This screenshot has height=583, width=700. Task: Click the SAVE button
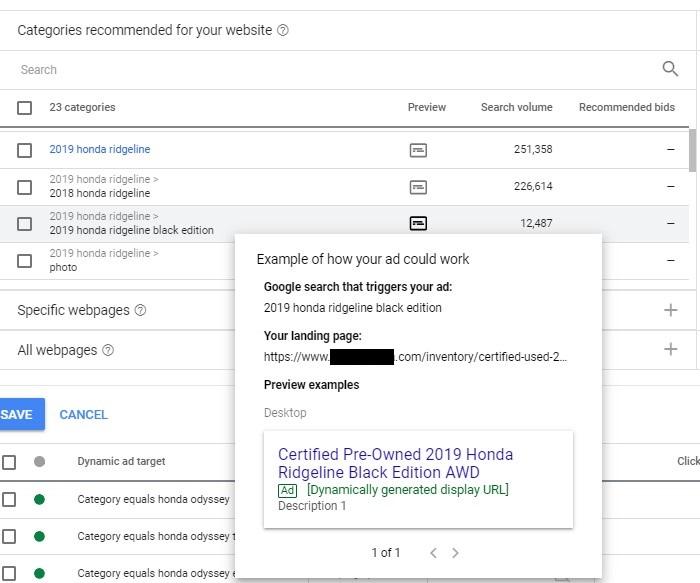point(21,414)
